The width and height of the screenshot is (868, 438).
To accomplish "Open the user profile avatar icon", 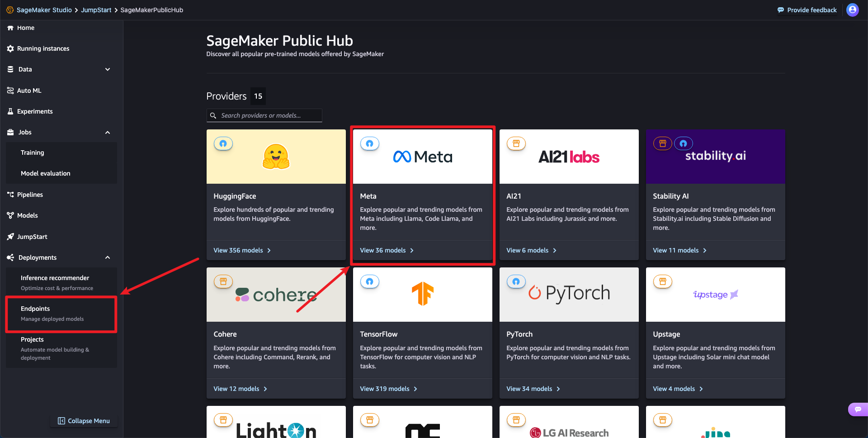I will point(853,10).
